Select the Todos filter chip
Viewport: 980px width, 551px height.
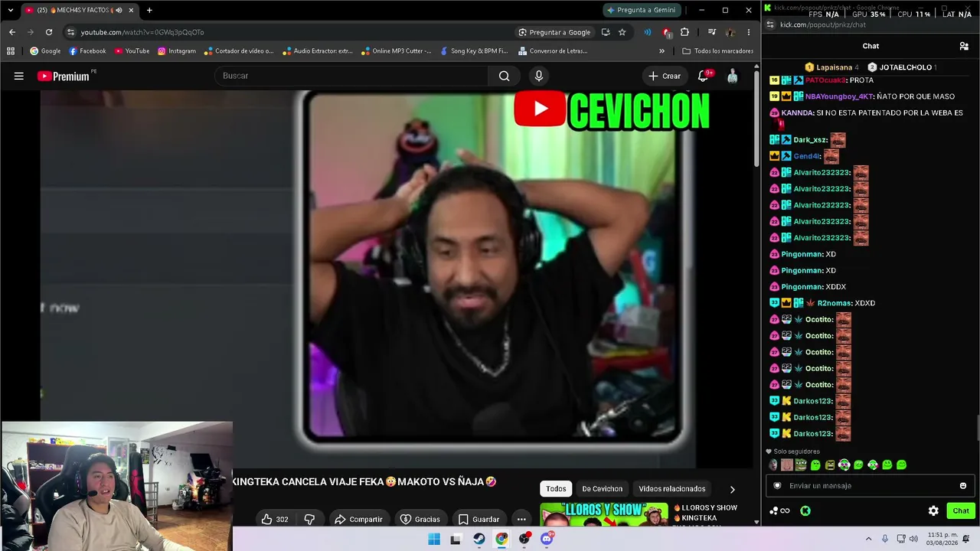557,489
